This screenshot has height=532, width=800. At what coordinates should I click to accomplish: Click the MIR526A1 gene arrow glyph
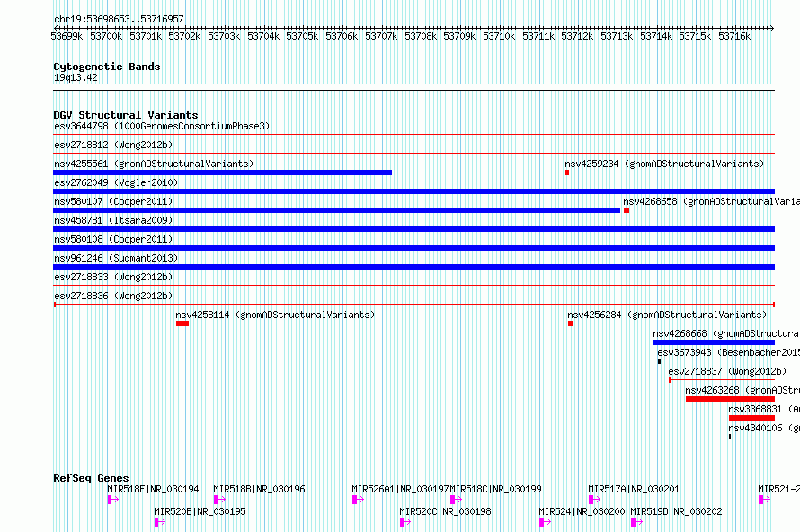tap(358, 500)
